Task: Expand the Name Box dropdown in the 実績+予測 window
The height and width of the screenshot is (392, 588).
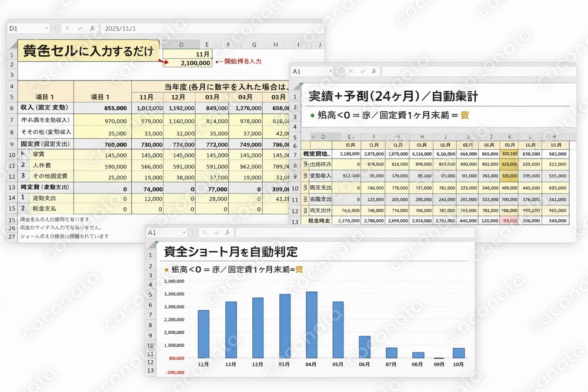Action: click(x=330, y=71)
